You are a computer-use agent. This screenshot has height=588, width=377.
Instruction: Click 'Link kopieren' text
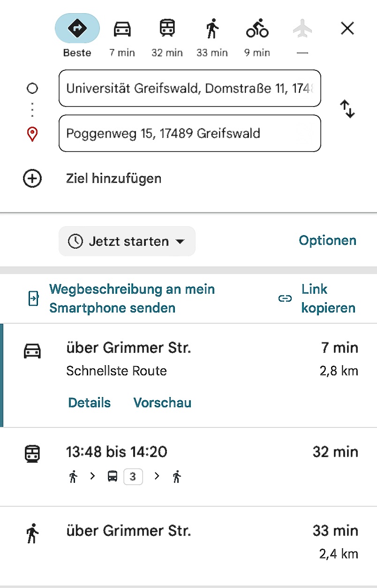328,298
